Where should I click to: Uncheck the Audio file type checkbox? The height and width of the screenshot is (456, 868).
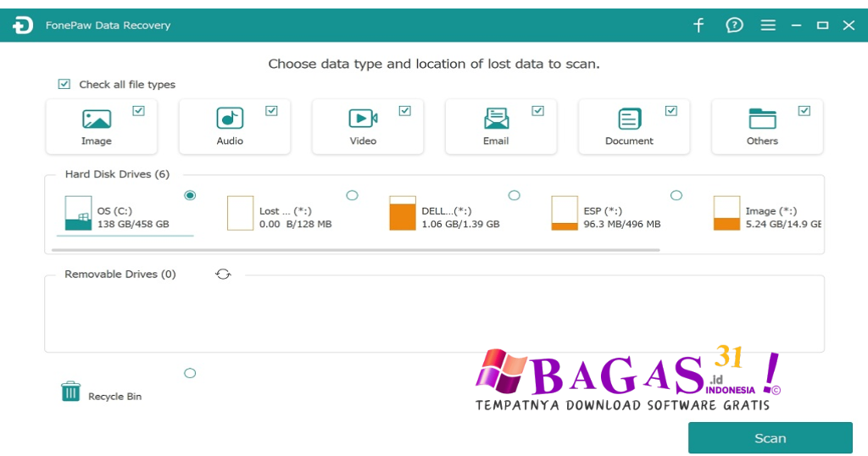point(271,111)
